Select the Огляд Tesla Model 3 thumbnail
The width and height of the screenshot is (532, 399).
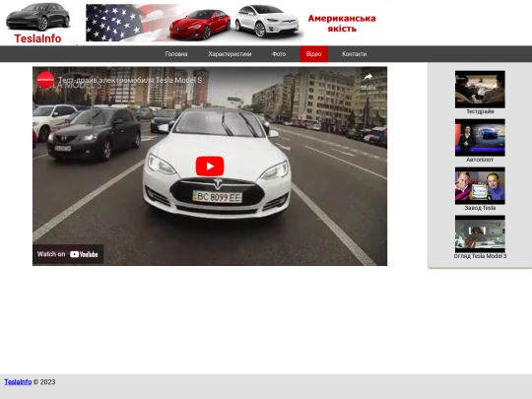480,234
